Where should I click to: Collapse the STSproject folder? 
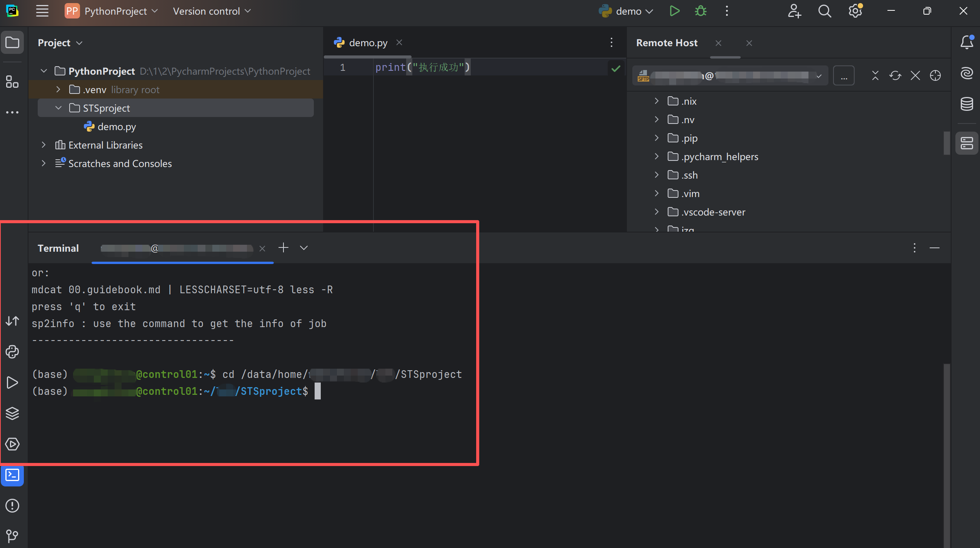(58, 108)
